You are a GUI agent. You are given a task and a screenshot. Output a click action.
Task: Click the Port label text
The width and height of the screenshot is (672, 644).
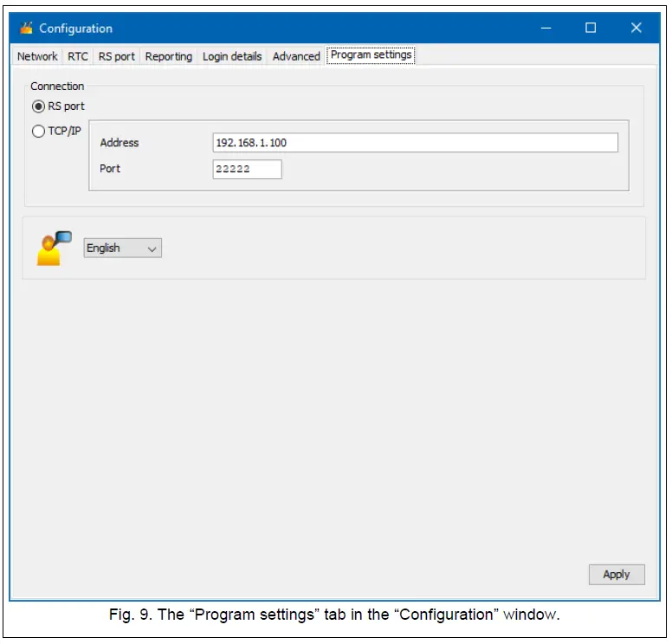pos(110,169)
